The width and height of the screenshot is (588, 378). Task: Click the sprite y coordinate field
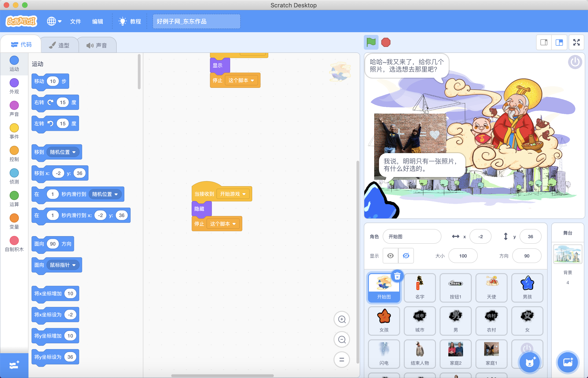click(530, 236)
